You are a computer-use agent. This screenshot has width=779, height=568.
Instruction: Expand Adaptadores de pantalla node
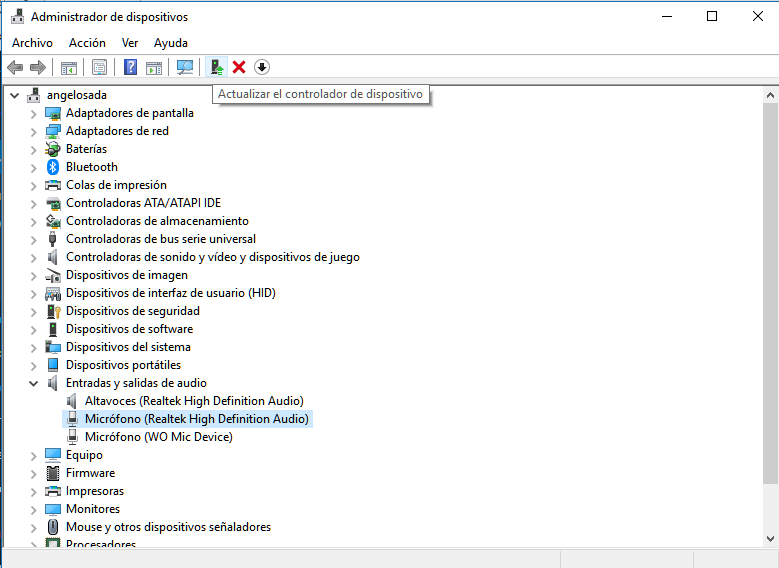click(33, 113)
